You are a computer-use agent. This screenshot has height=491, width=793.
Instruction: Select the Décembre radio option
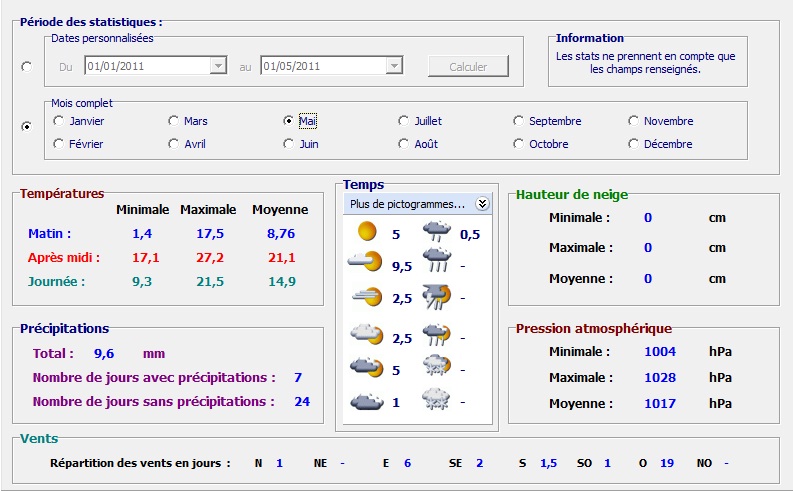[634, 144]
